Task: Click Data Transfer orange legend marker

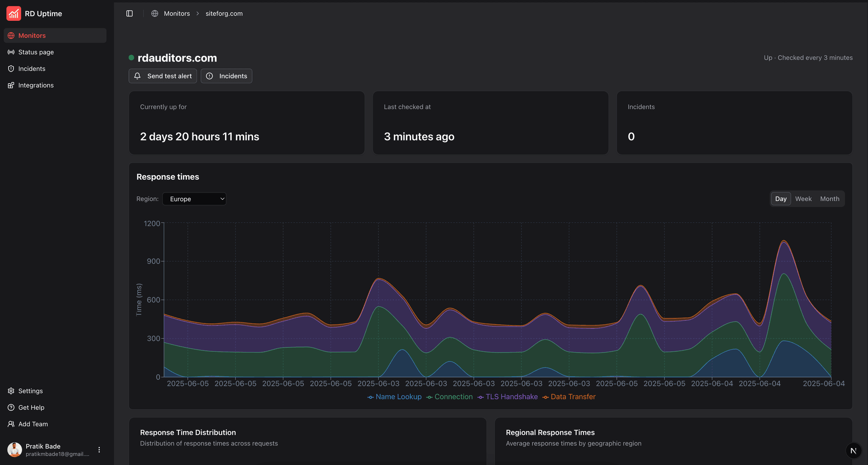Action: [546, 397]
